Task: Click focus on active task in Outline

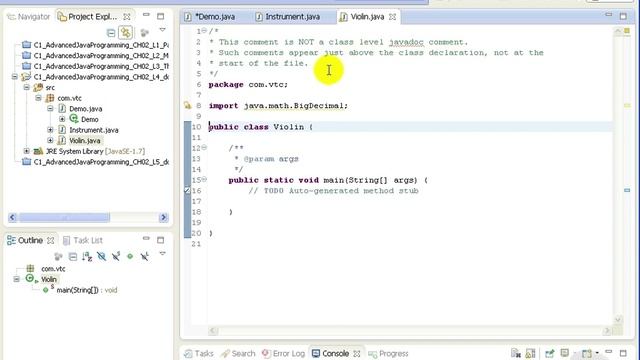Action: [58, 256]
